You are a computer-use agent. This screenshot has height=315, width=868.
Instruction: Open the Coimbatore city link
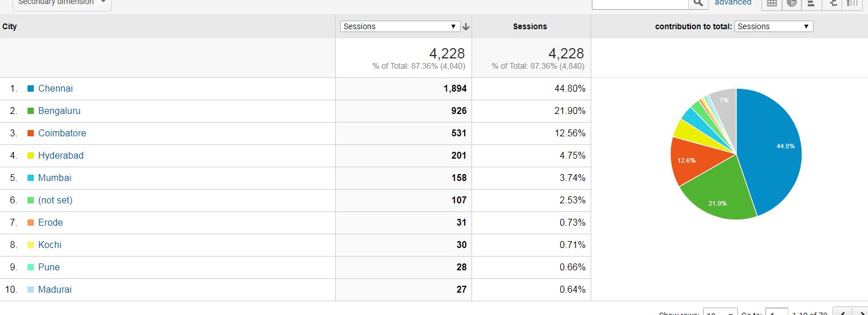pyautogui.click(x=62, y=133)
